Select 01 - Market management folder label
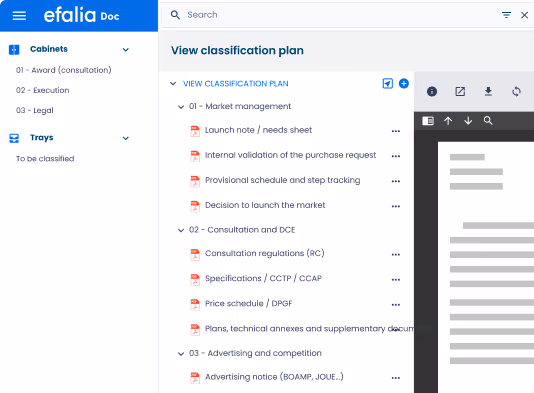The image size is (534, 393). click(240, 106)
